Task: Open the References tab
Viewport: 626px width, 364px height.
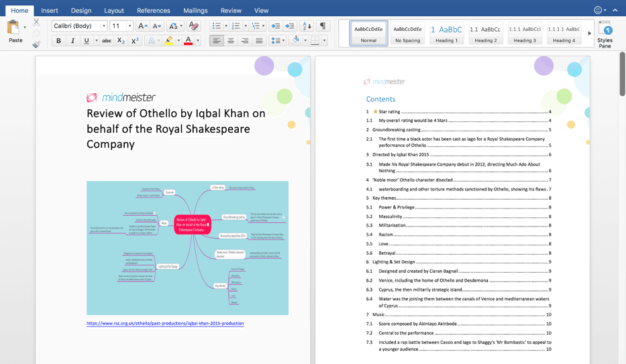Action: pyautogui.click(x=154, y=11)
